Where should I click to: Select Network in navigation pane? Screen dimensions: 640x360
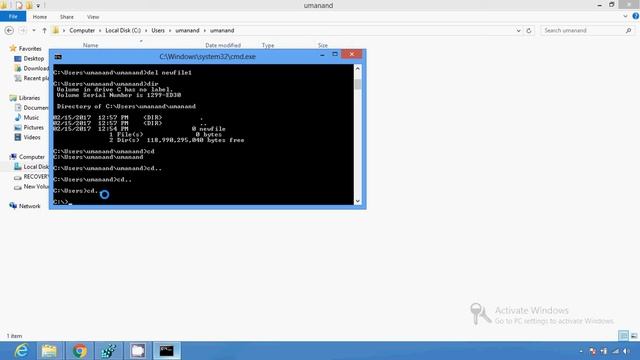pos(29,206)
